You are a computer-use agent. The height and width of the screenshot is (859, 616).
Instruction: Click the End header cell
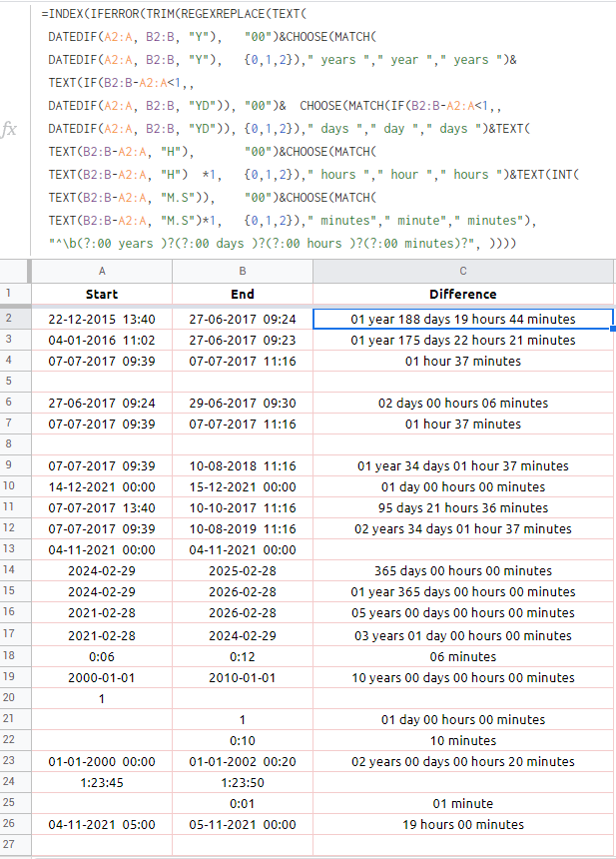(x=243, y=295)
